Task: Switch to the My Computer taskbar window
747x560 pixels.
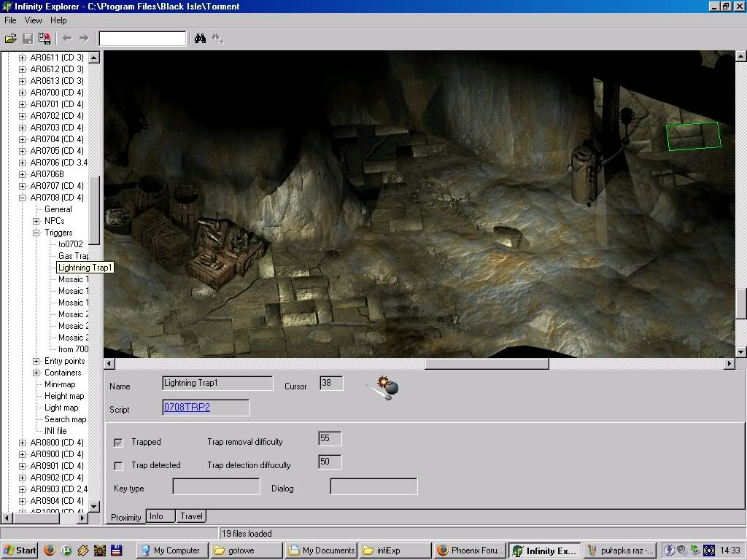Action: pos(172,551)
